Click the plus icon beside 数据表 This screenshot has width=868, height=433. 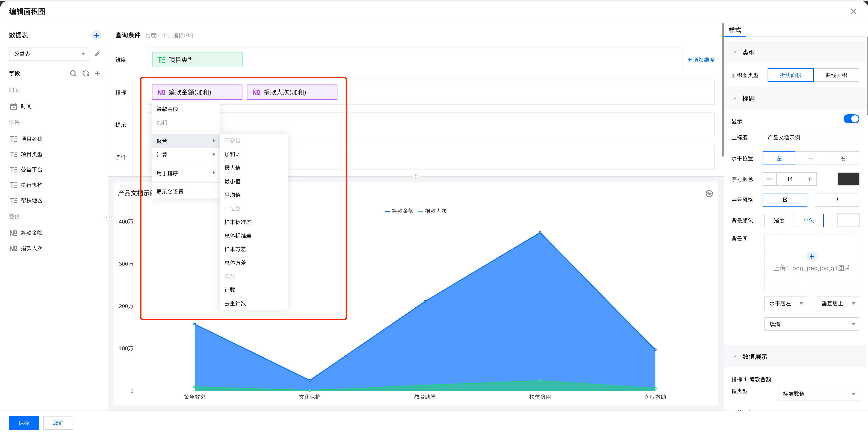coord(96,35)
